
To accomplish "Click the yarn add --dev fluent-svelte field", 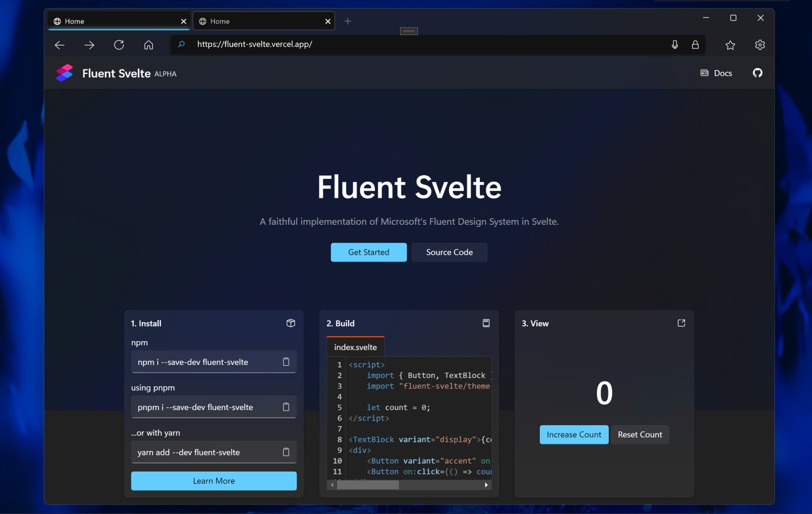I will pos(214,452).
